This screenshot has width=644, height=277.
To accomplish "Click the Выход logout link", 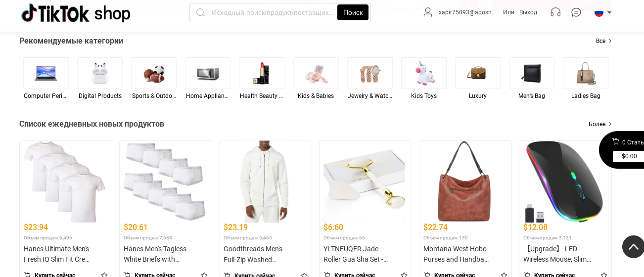I will [x=528, y=12].
